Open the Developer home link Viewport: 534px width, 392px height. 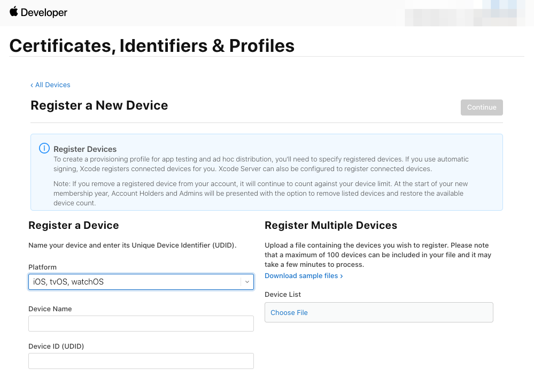[44, 13]
